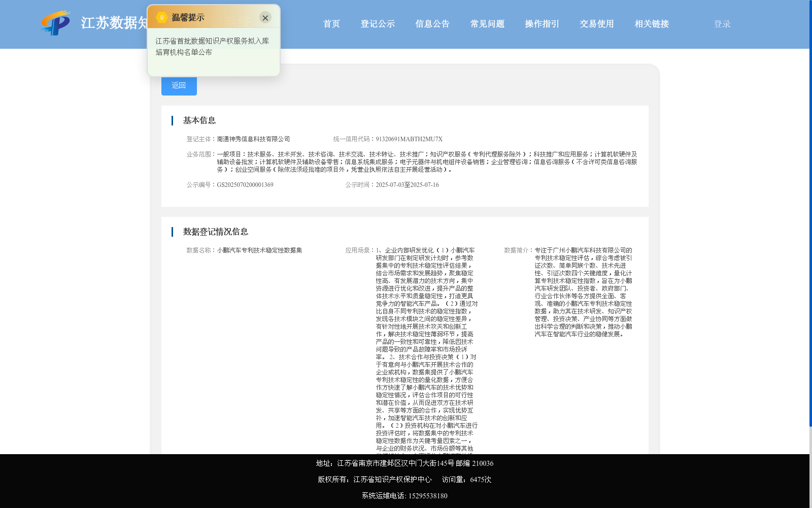The image size is (812, 508).
Task: Click the visit count 6475次
Action: pyautogui.click(x=481, y=480)
